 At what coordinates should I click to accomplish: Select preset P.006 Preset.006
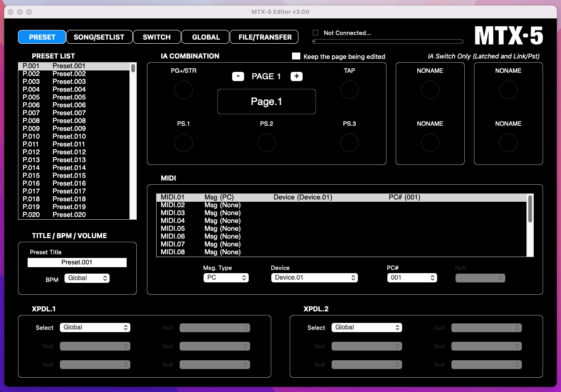[74, 105]
